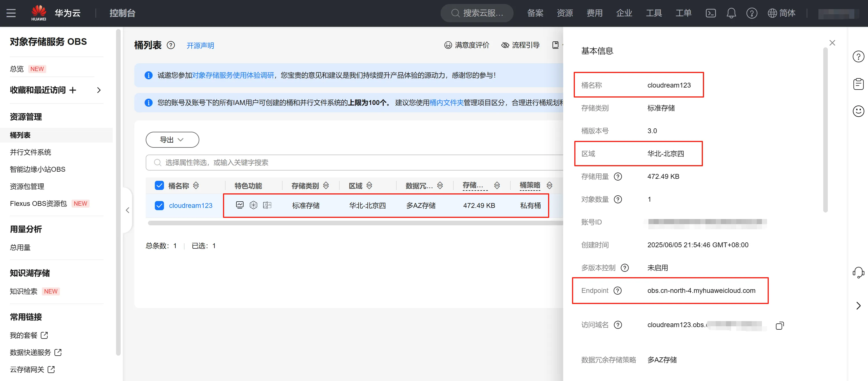Expand 收藏和最近访问 arrow

tap(99, 90)
